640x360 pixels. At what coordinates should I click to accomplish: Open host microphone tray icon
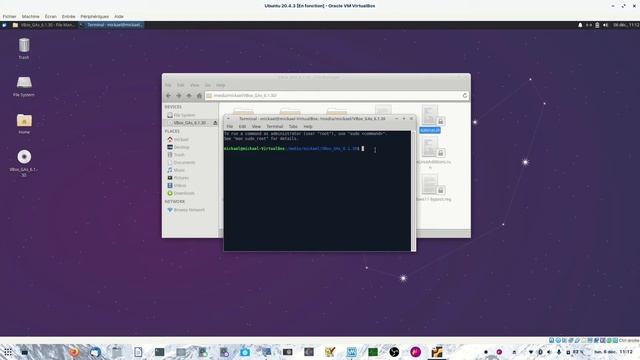(559, 352)
